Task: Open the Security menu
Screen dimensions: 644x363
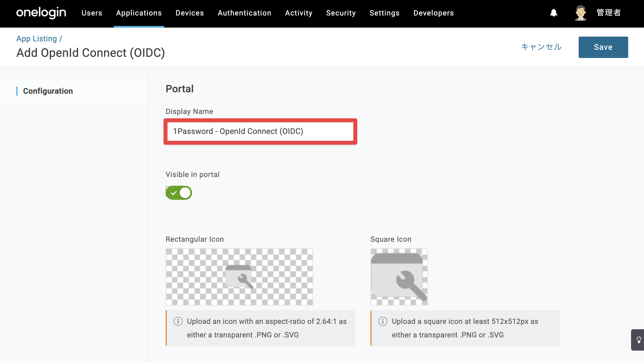Action: pos(341,13)
